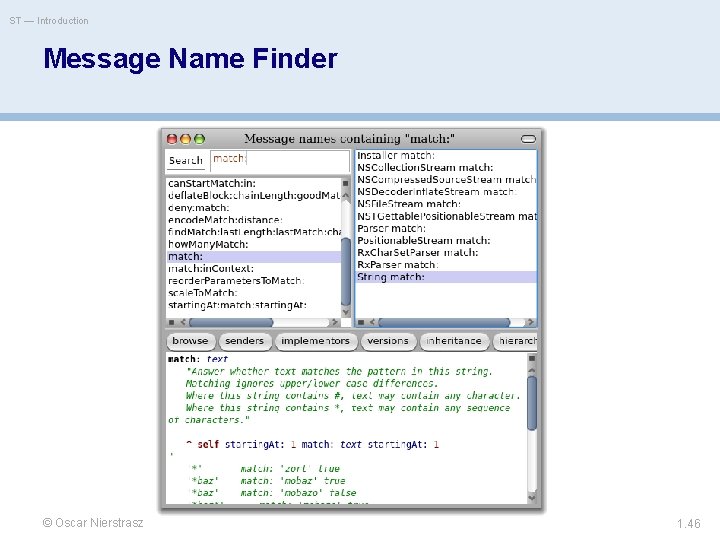This screenshot has width=720, height=540.
Task: Click selector list vertical scrollbar thumb
Action: pyautogui.click(x=346, y=271)
